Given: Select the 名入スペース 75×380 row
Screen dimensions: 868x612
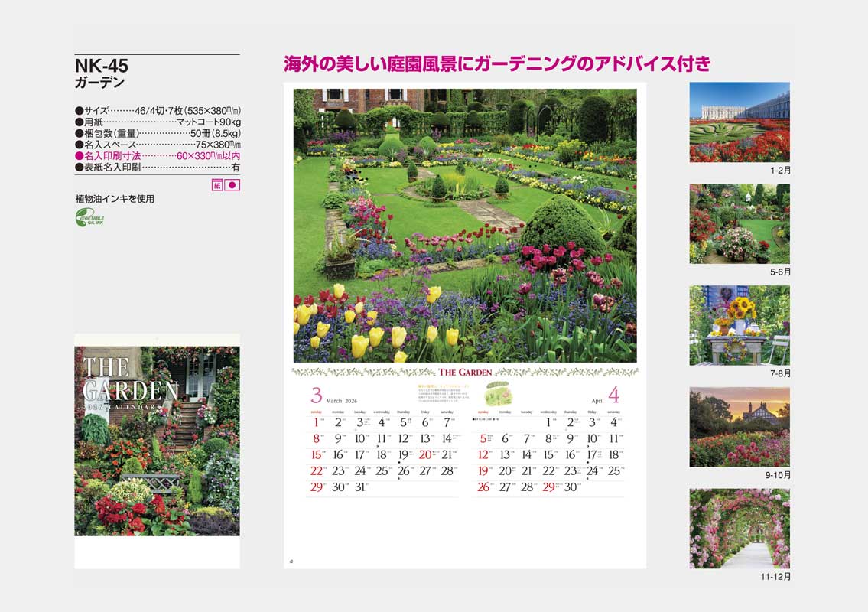Looking at the screenshot, I should (x=158, y=145).
